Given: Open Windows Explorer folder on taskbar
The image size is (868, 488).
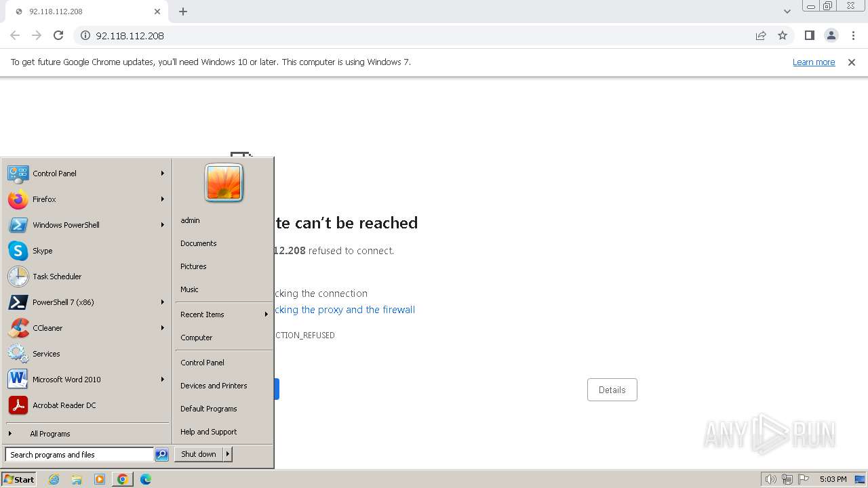Looking at the screenshot, I should [77, 479].
